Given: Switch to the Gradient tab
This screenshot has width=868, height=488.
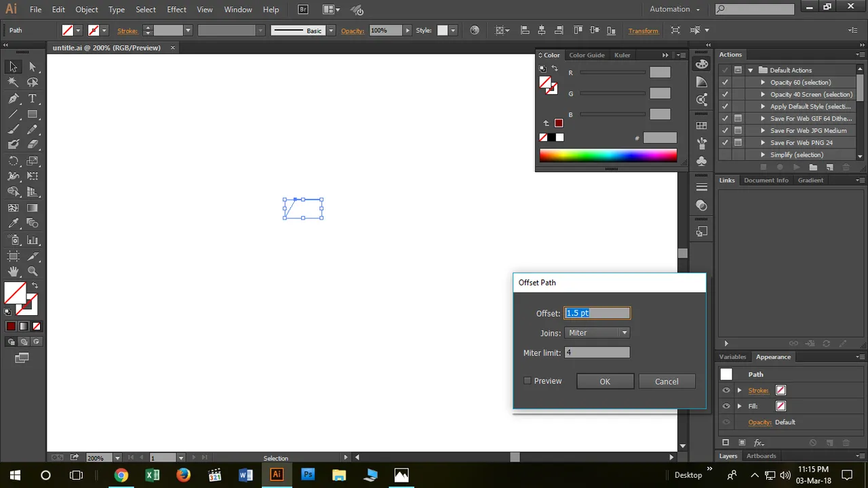Looking at the screenshot, I should (810, 180).
